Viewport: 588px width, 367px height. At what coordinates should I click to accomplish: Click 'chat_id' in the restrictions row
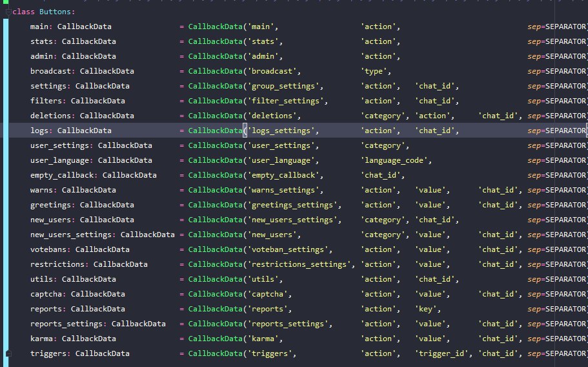coord(498,264)
